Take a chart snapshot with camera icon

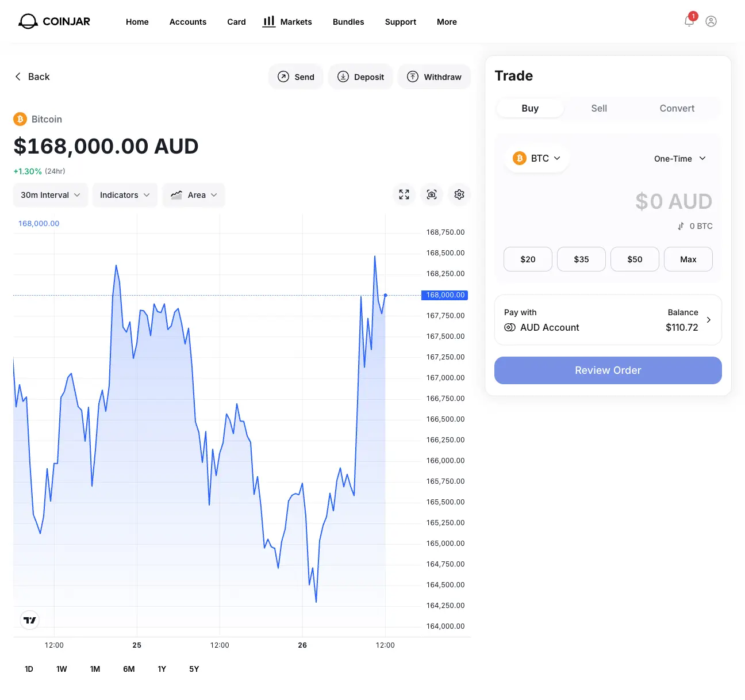click(432, 194)
